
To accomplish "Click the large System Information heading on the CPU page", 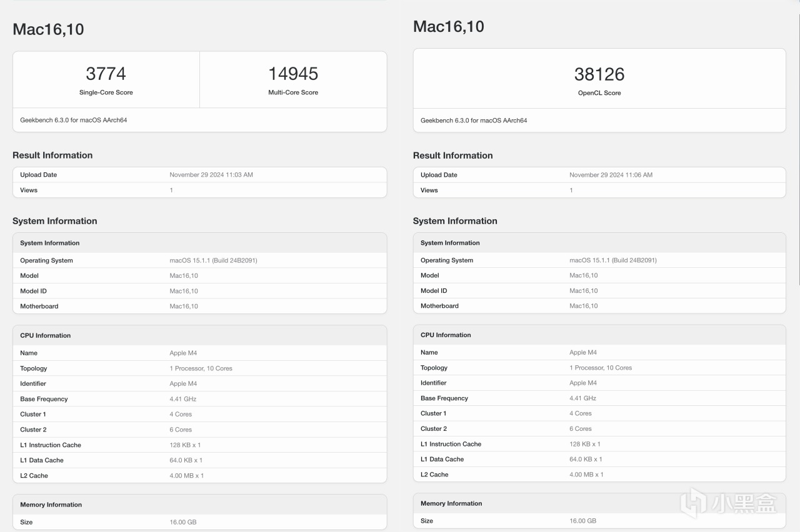I will 55,221.
